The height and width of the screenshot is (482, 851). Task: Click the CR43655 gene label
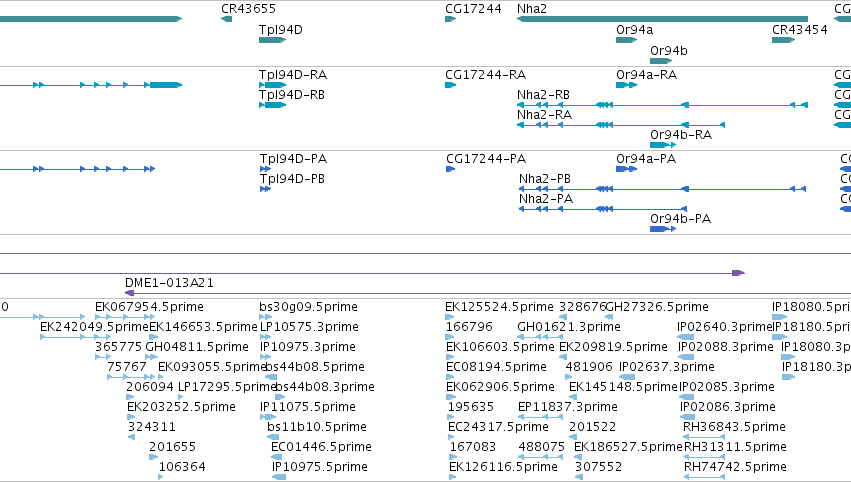[x=248, y=9]
